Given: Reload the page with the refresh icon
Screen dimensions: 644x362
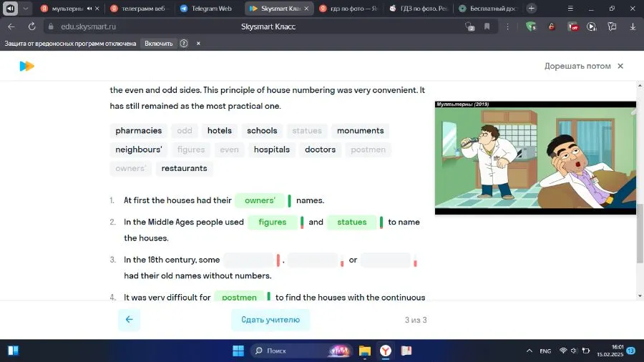Looking at the screenshot, I should (31, 26).
